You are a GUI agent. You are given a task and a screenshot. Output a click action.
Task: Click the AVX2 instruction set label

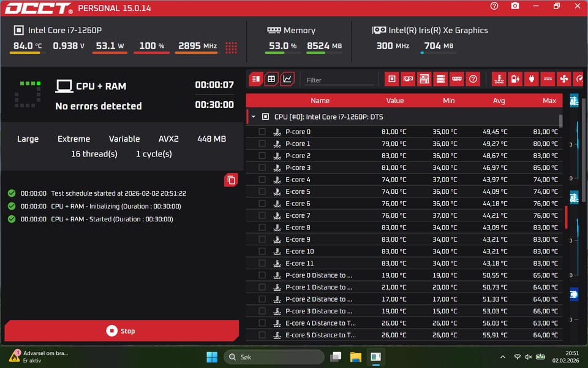168,139
